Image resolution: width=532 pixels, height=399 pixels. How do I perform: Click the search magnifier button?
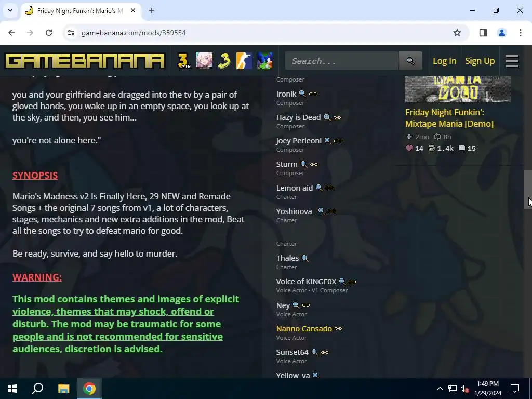point(410,61)
